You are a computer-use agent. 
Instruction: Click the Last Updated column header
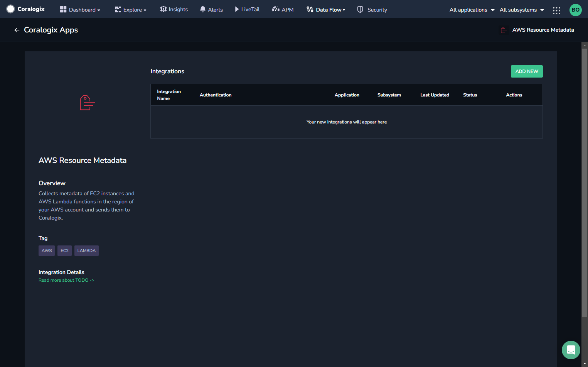pyautogui.click(x=435, y=95)
